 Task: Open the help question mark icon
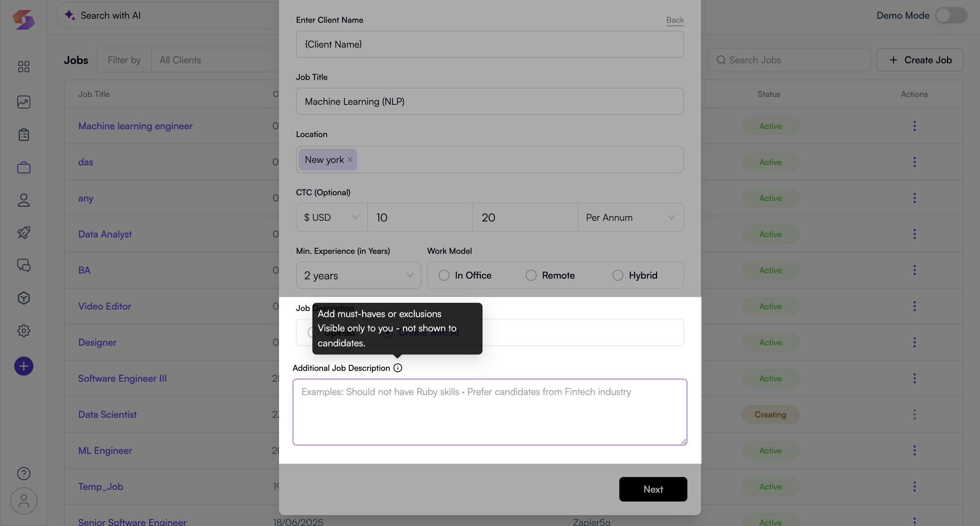pos(23,474)
